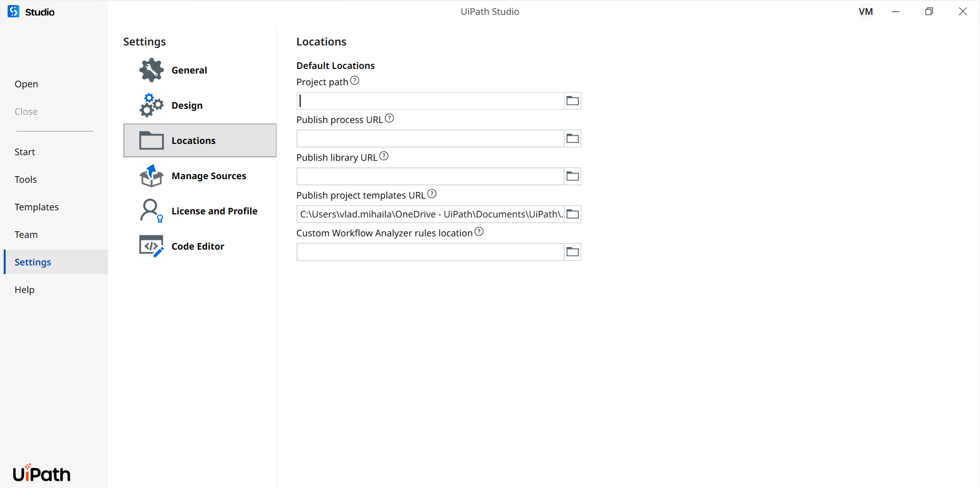The image size is (980, 488).
Task: Click into the Publish process URL field
Action: [x=430, y=139]
